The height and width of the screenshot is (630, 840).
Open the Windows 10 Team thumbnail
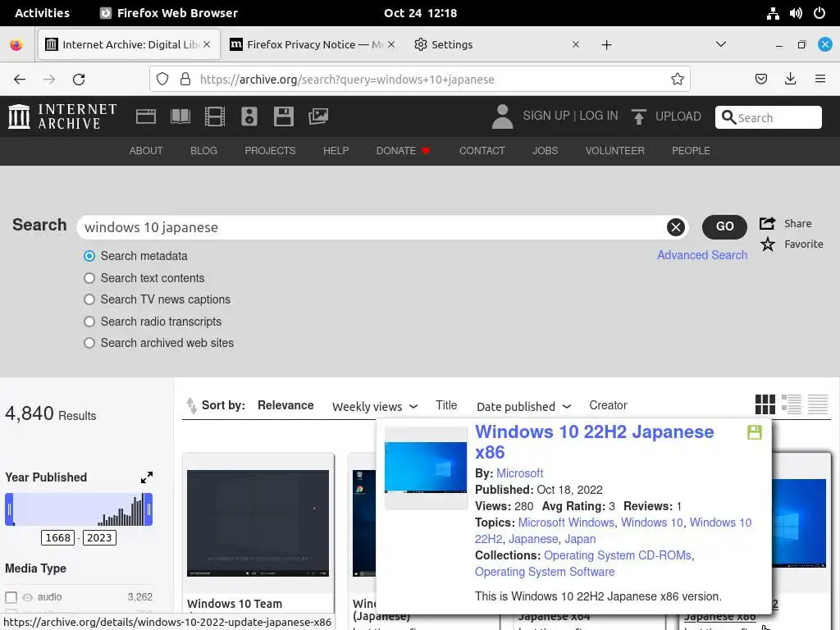[258, 523]
